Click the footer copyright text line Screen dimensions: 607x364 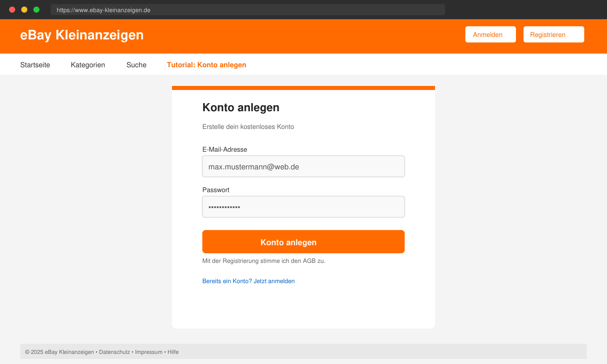pyautogui.click(x=102, y=352)
